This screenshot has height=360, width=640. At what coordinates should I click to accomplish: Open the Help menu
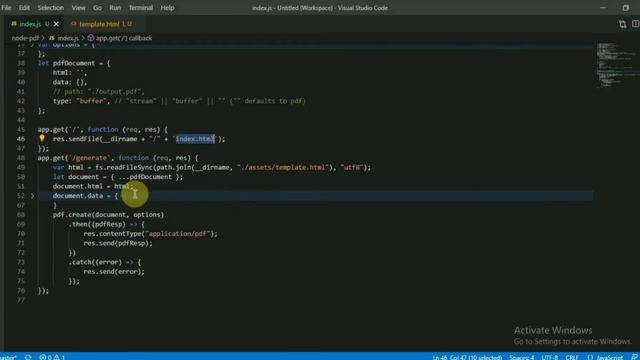[x=167, y=8]
